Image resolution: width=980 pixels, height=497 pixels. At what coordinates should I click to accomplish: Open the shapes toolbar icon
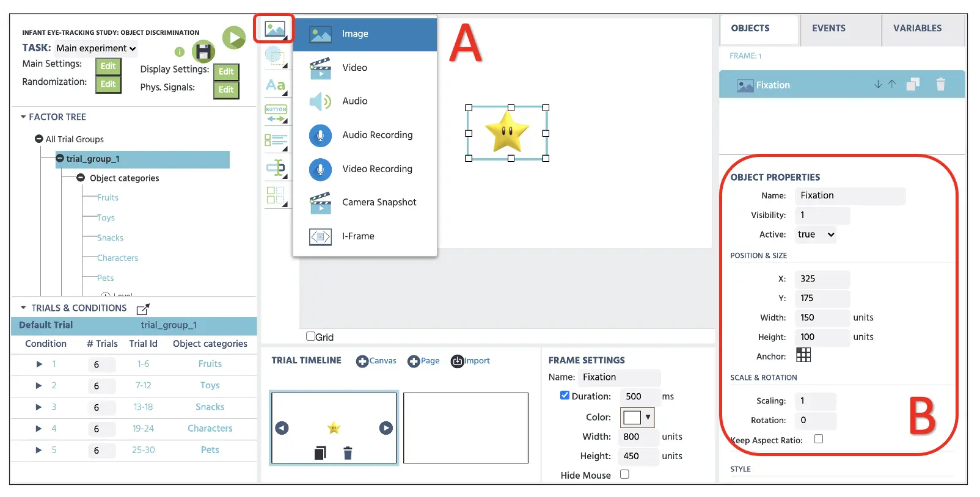[276, 57]
